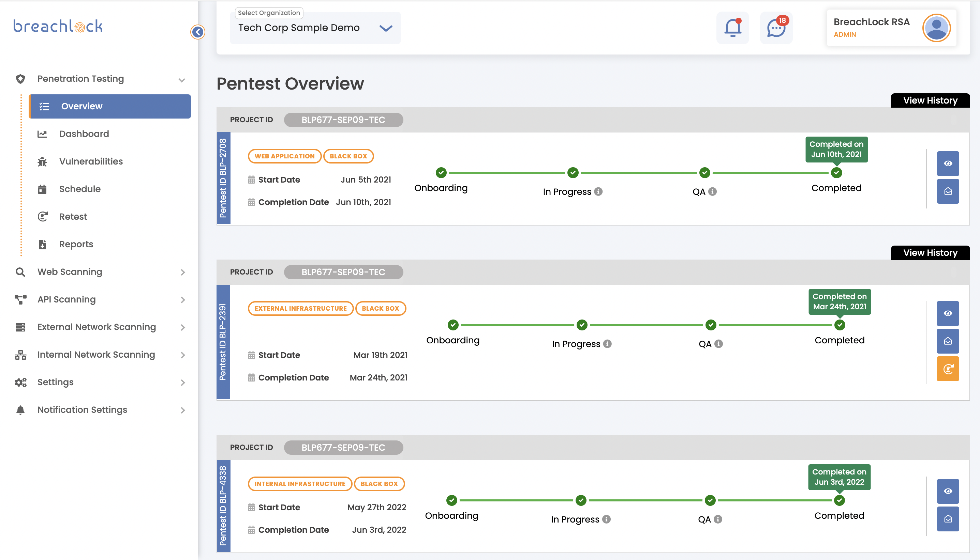Click the QA step marker for BLP-2708

[704, 173]
